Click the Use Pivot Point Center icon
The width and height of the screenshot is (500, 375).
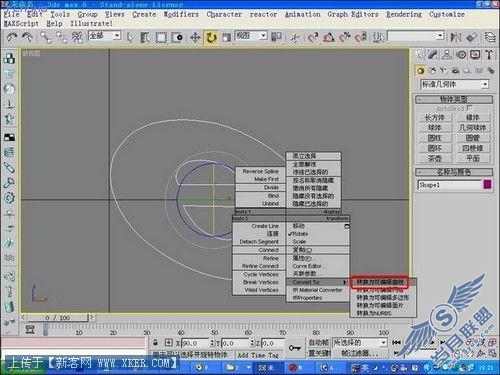(276, 37)
